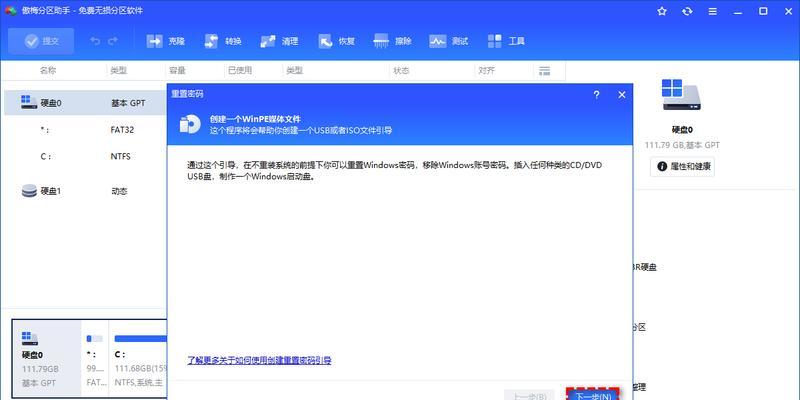Image resolution: width=800 pixels, height=400 pixels.
Task: Click the 容量 column header
Action: coord(177,71)
